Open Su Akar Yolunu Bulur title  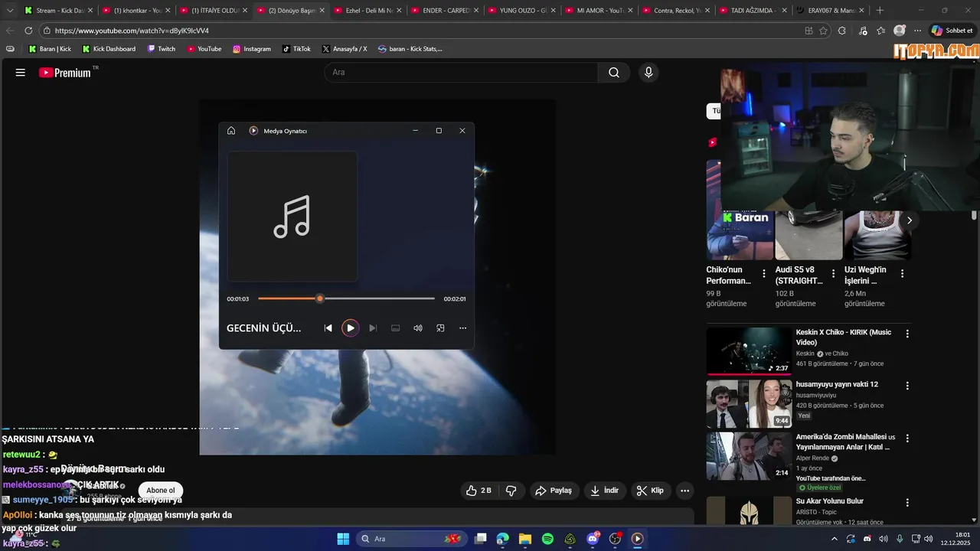pyautogui.click(x=829, y=501)
